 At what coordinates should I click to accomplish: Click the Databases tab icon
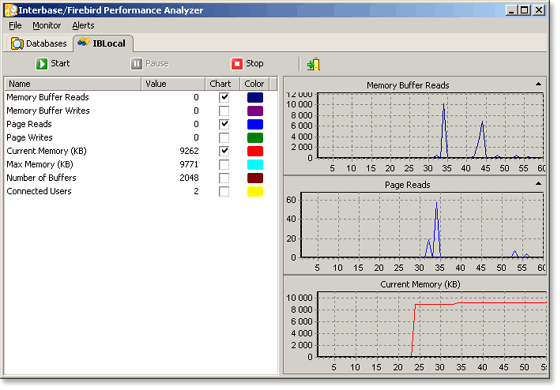(x=17, y=44)
